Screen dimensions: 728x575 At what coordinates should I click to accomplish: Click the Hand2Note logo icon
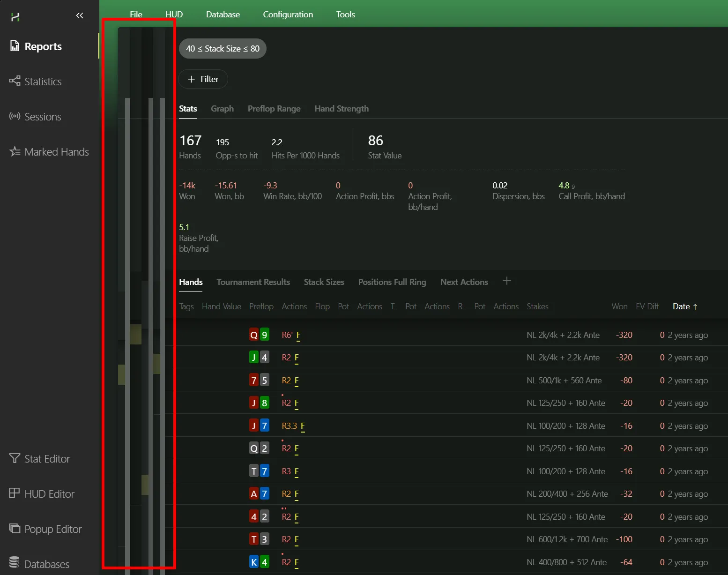(x=15, y=17)
